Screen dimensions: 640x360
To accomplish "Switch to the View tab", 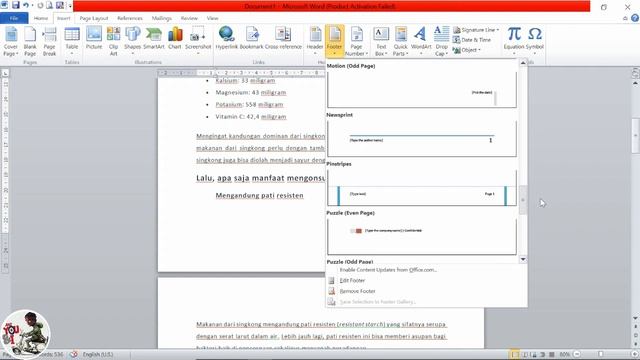I will pyautogui.click(x=212, y=18).
